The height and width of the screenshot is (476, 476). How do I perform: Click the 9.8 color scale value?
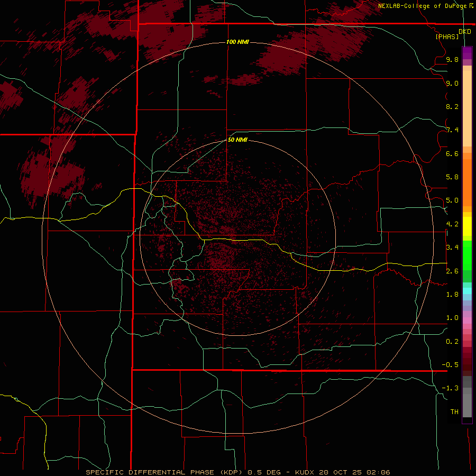click(x=452, y=59)
